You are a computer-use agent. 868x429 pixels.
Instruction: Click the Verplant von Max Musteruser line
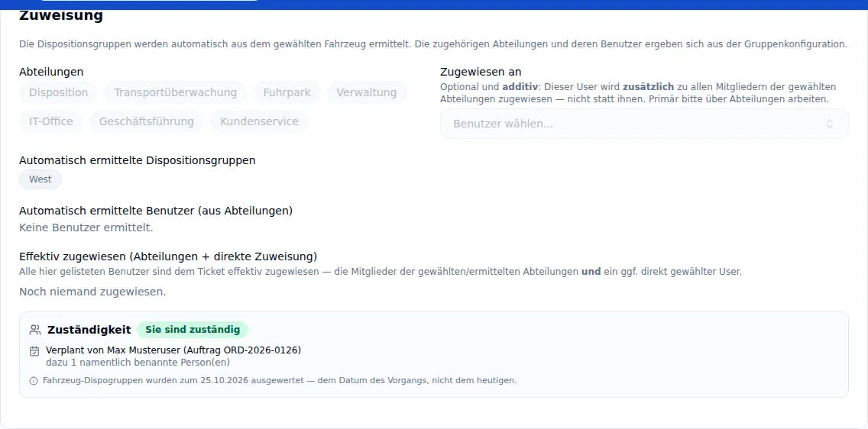point(173,350)
